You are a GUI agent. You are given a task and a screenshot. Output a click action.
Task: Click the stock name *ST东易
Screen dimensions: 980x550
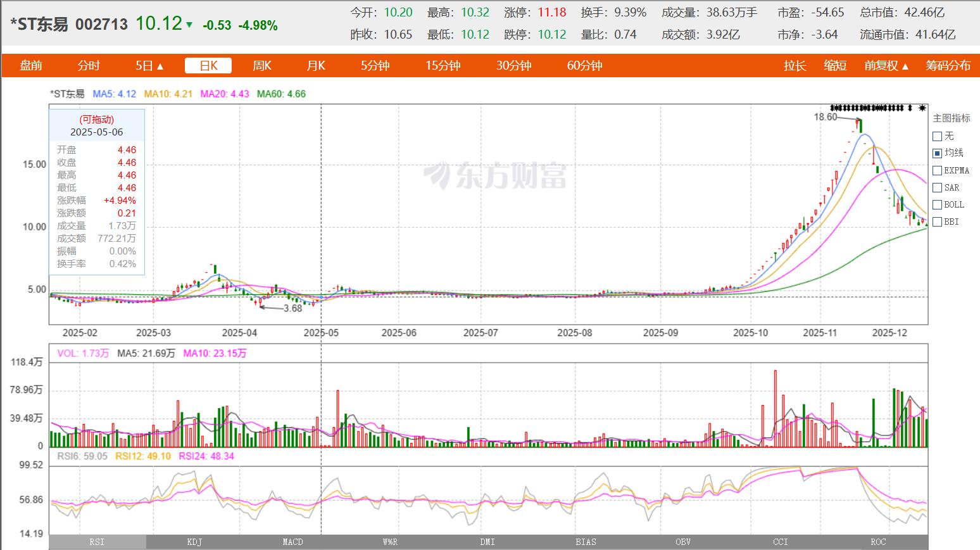pyautogui.click(x=39, y=24)
